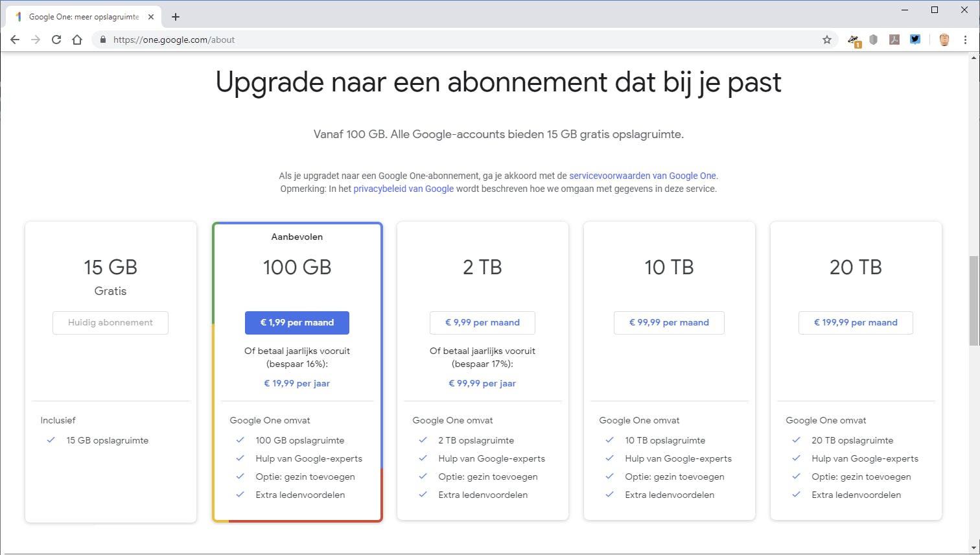
Task: Click the address bar URL field
Action: (x=454, y=40)
